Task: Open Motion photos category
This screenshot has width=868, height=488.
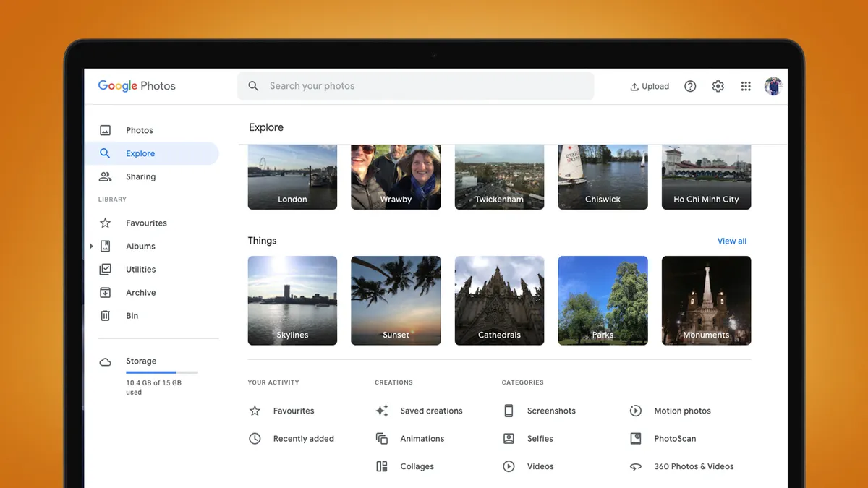Action: tap(681, 411)
